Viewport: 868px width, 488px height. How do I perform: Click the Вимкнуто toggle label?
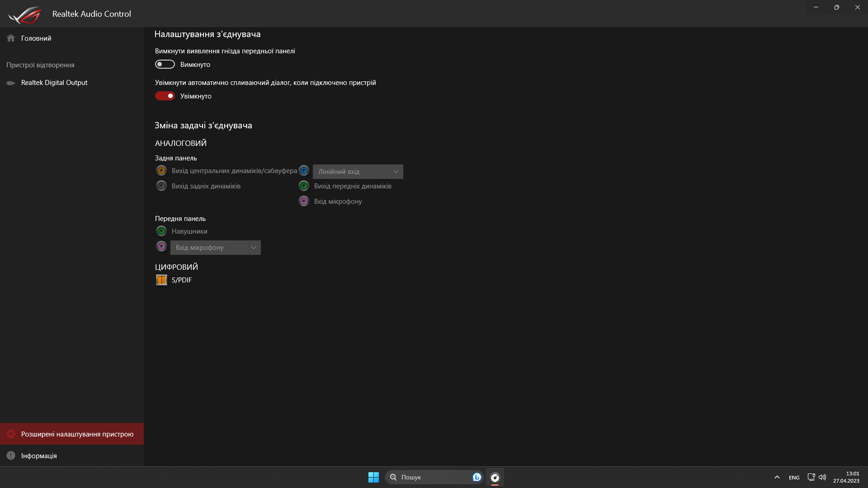[x=195, y=65]
